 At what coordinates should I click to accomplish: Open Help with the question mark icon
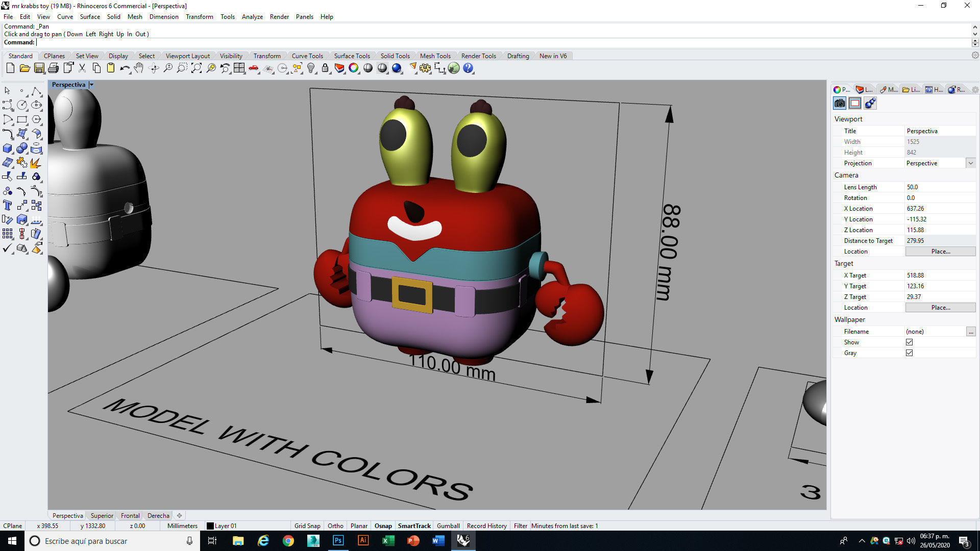pyautogui.click(x=468, y=68)
